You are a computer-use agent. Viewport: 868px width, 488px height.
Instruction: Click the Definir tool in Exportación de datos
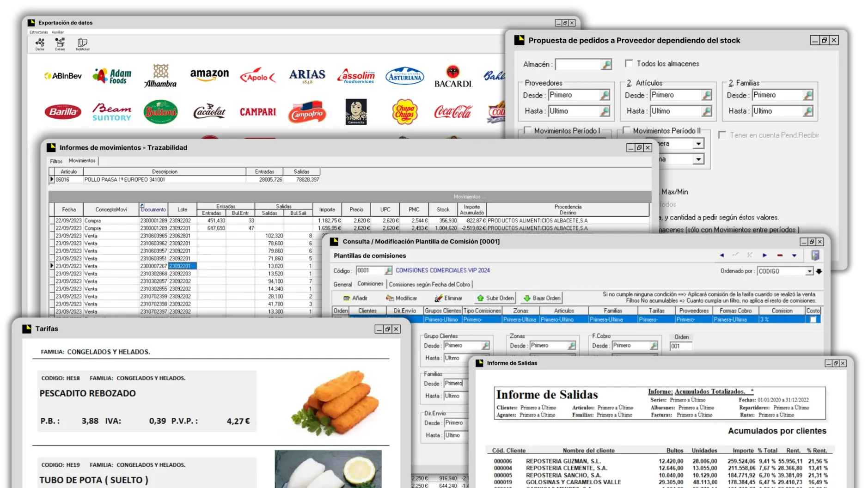(40, 44)
